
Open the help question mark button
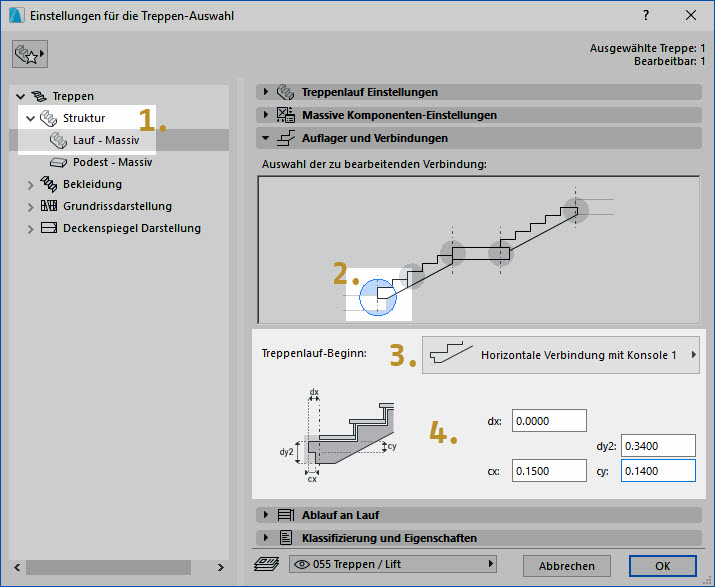(646, 16)
